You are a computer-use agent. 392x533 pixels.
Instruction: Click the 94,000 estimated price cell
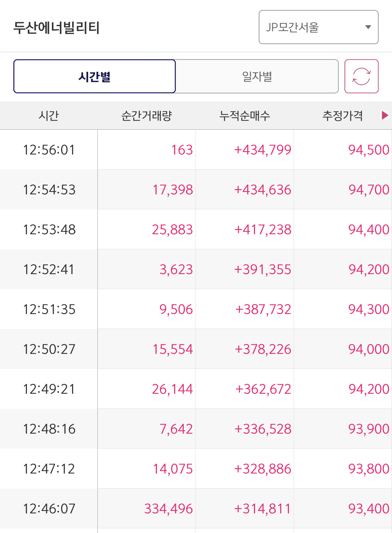tap(368, 349)
